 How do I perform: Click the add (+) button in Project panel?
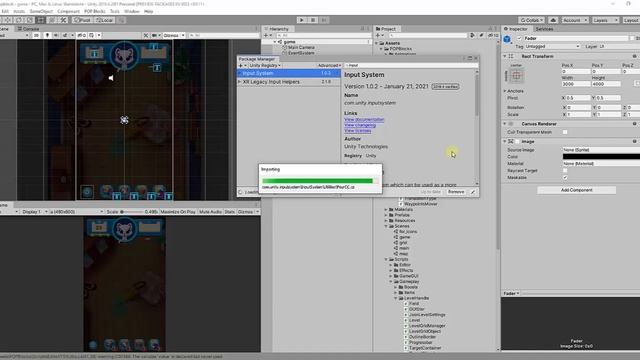coord(379,36)
